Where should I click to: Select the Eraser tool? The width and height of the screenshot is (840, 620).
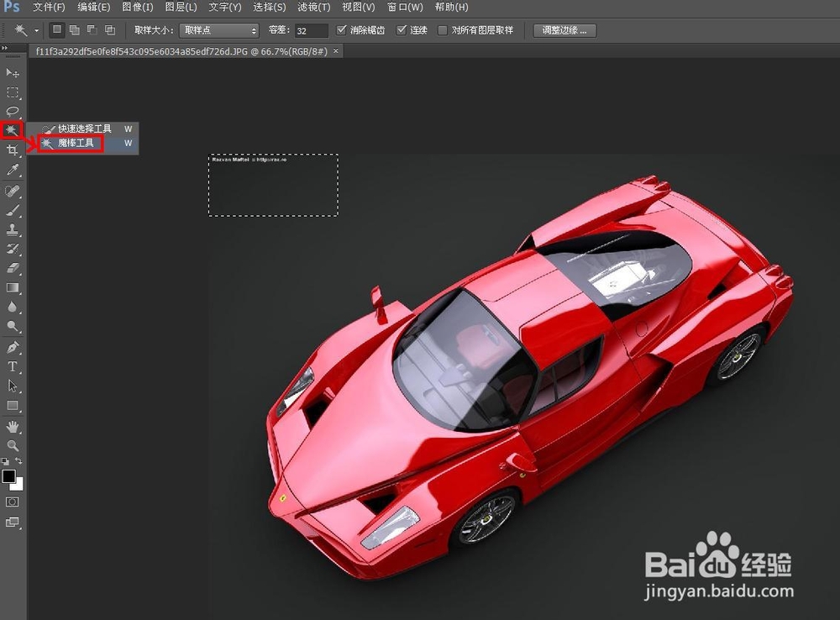click(x=13, y=269)
